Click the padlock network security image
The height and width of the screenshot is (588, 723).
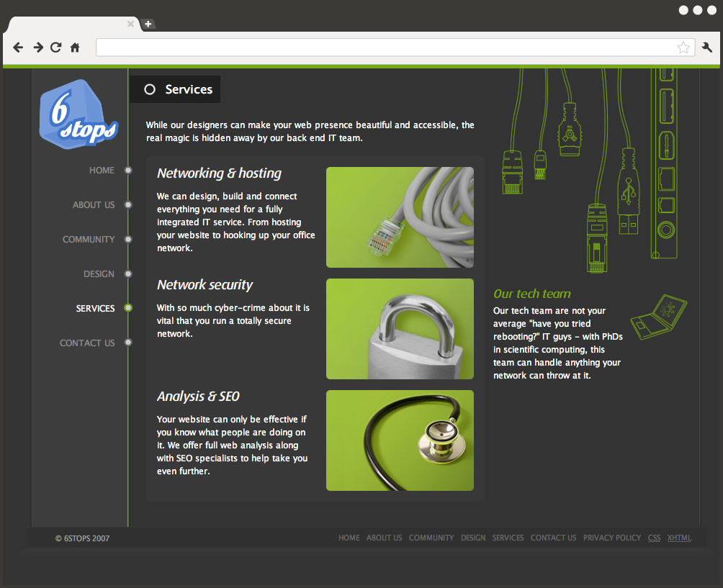[x=400, y=329]
